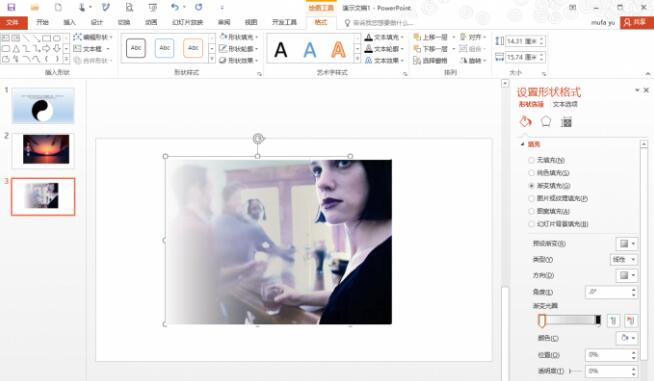Click Bring Forward (上移一层) button
The height and width of the screenshot is (381, 654).
pos(430,37)
